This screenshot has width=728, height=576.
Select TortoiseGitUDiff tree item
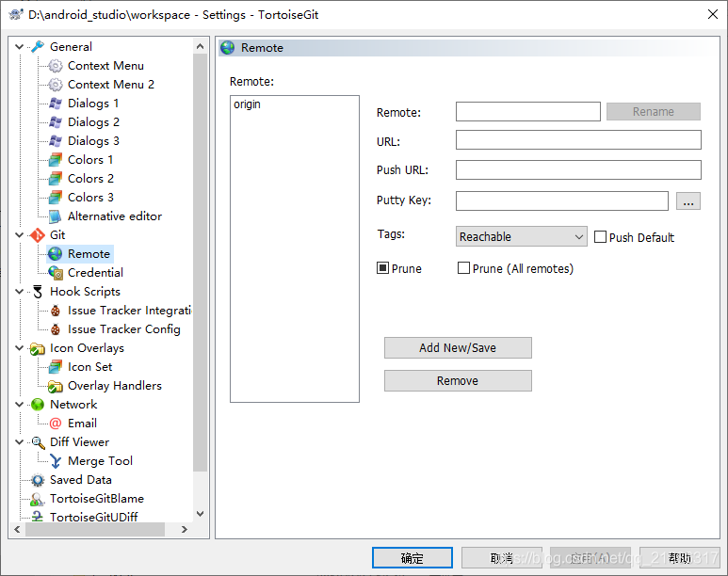click(94, 517)
